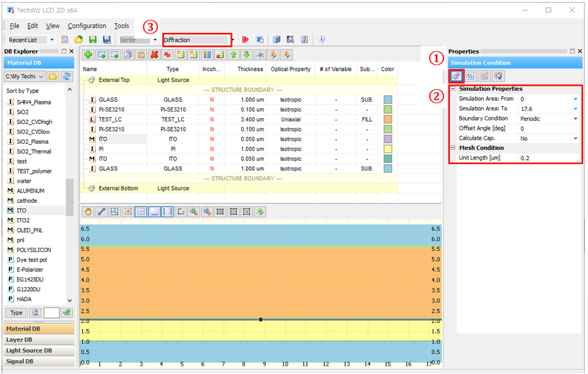Click the red Run simulation arrow icon
The width and height of the screenshot is (588, 374).
click(x=245, y=40)
